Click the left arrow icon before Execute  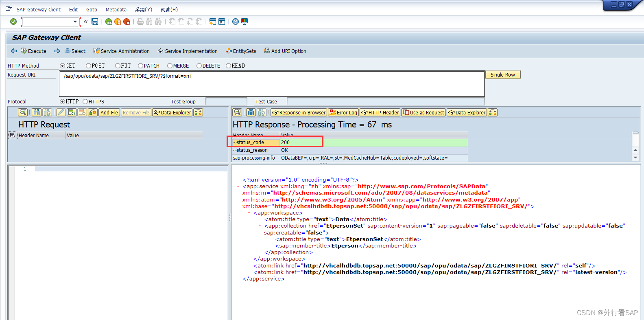[x=14, y=51]
